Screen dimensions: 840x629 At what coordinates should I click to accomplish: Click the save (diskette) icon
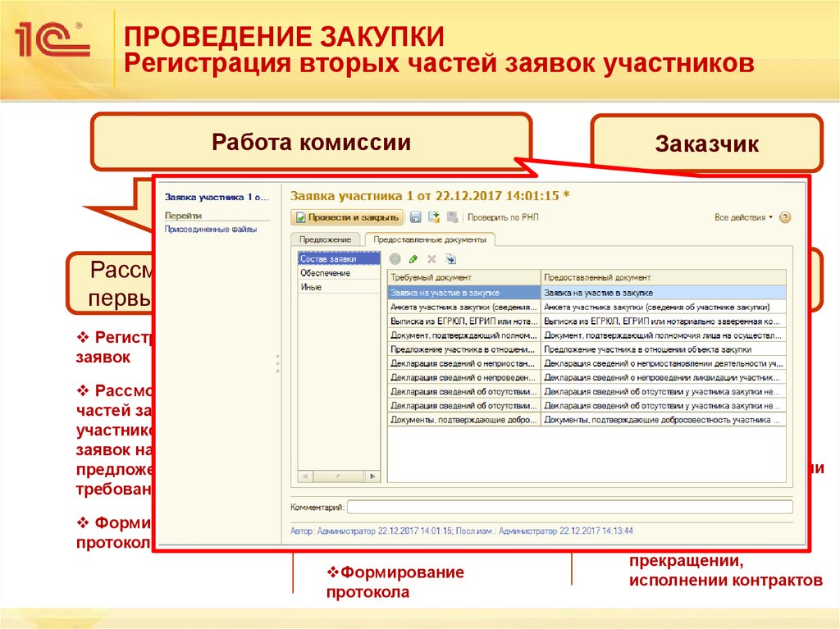click(415, 217)
